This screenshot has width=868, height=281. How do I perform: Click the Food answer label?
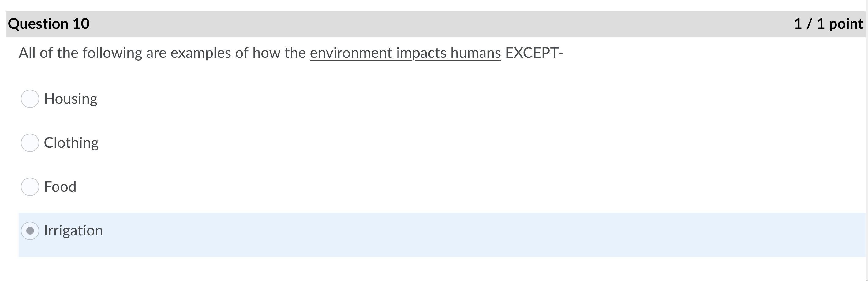tap(60, 187)
